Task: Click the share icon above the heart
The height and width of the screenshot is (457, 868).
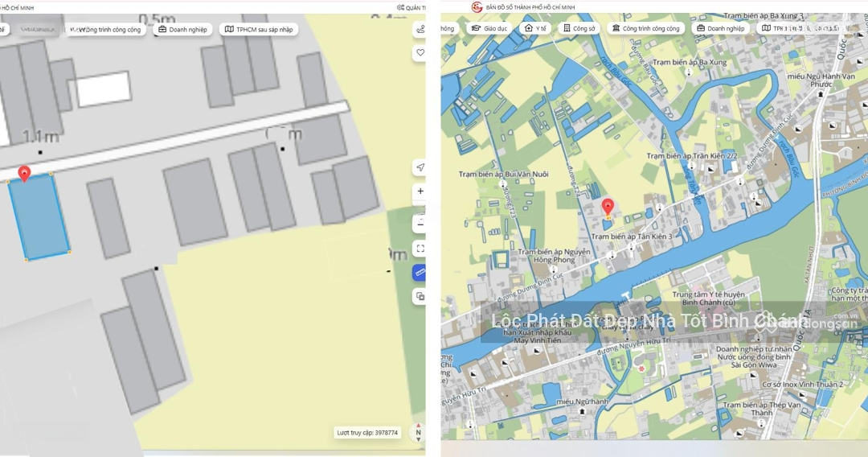Action: tap(420, 30)
